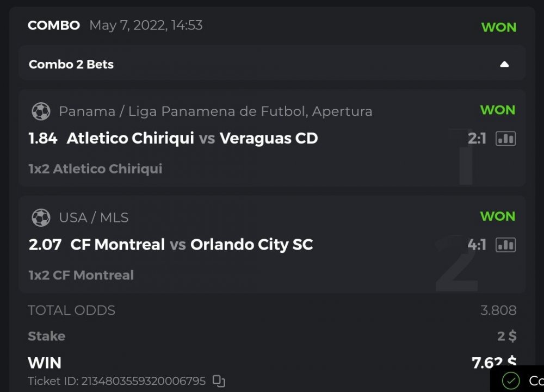
Task: Select the Combo 2 Bets header label
Action: [x=71, y=64]
